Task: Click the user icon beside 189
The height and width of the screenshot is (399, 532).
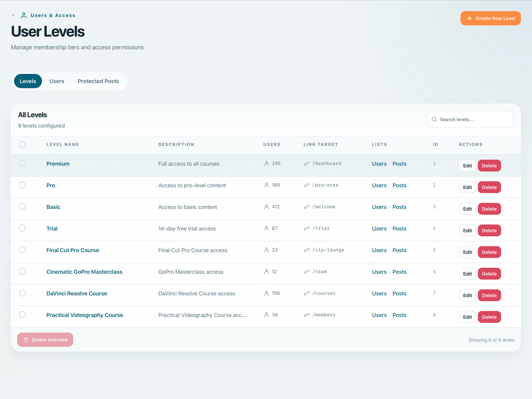Action: click(267, 185)
